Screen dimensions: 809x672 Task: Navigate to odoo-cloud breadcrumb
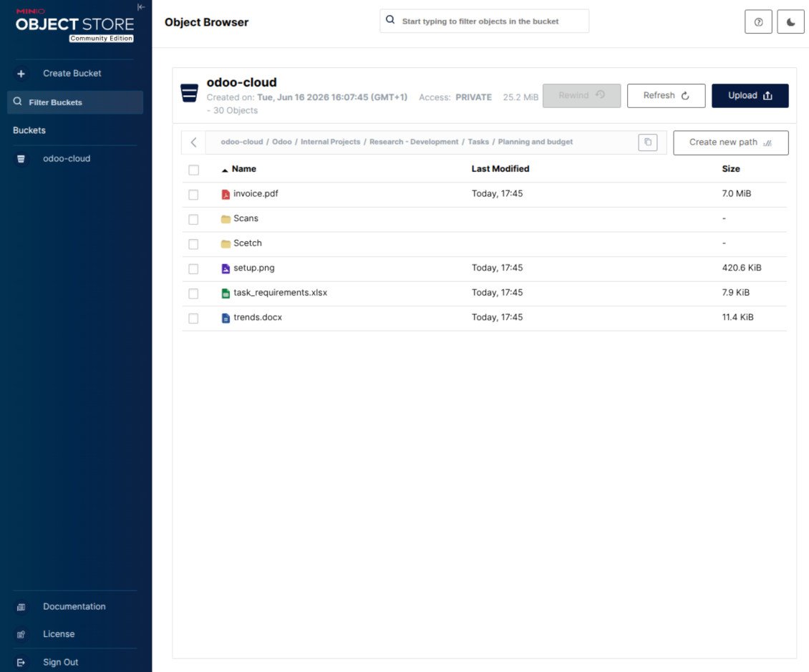click(241, 142)
